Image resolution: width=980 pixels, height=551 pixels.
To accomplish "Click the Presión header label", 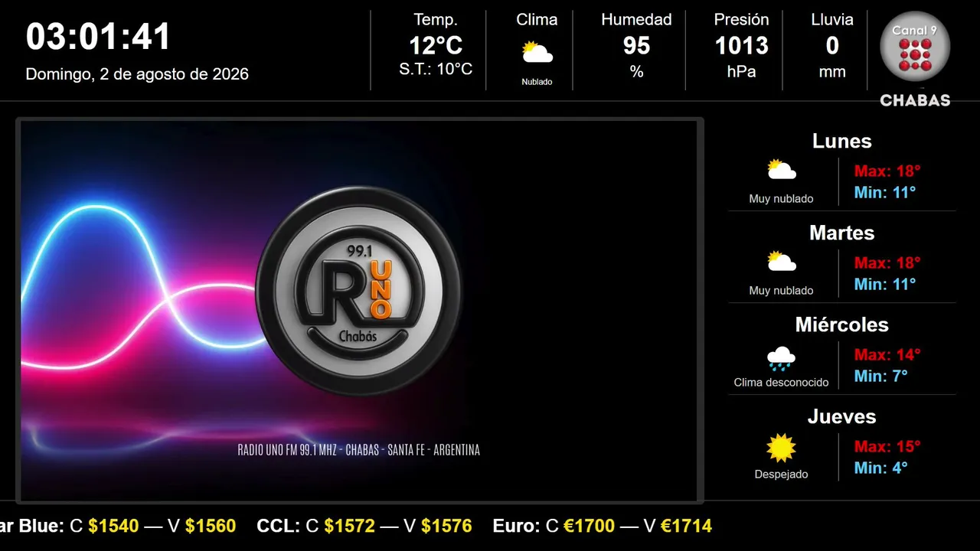I will 741,20.
